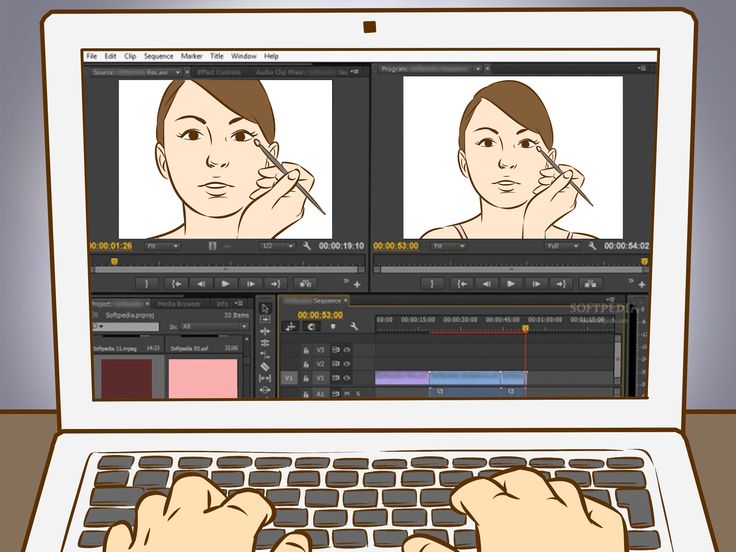The width and height of the screenshot is (736, 552).
Task: Open the Source monitor zoom Fit dropdown
Action: coord(162,245)
